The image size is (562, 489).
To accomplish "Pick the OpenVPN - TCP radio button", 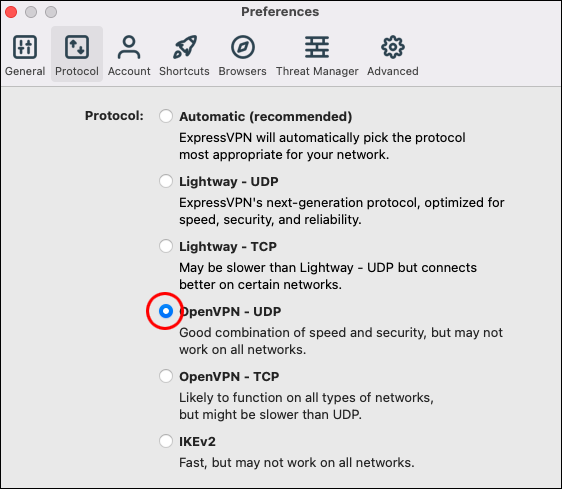I will coord(166,376).
